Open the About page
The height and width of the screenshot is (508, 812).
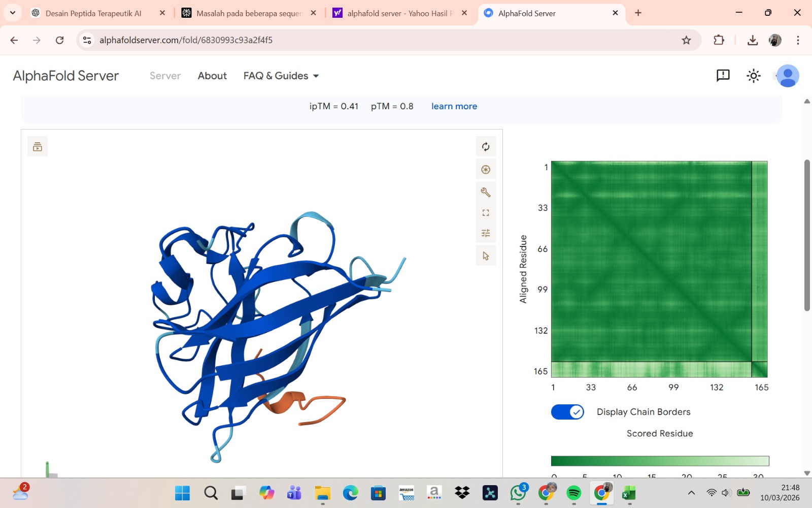pyautogui.click(x=212, y=76)
